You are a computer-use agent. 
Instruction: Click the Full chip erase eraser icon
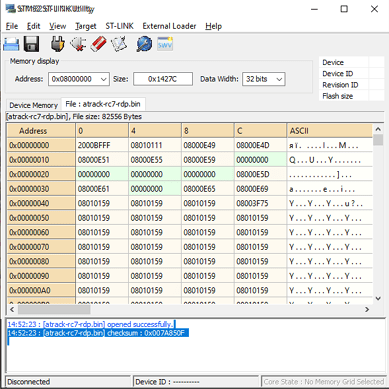99,44
